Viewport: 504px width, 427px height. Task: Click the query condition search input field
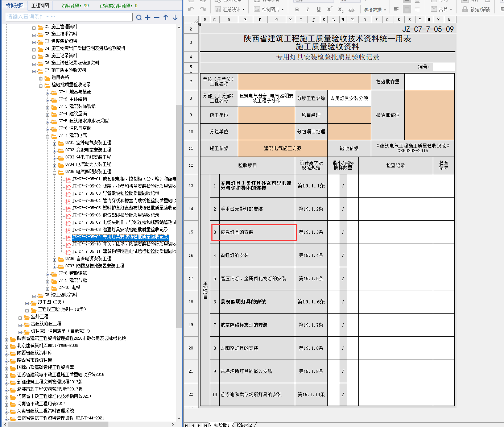(x=69, y=17)
